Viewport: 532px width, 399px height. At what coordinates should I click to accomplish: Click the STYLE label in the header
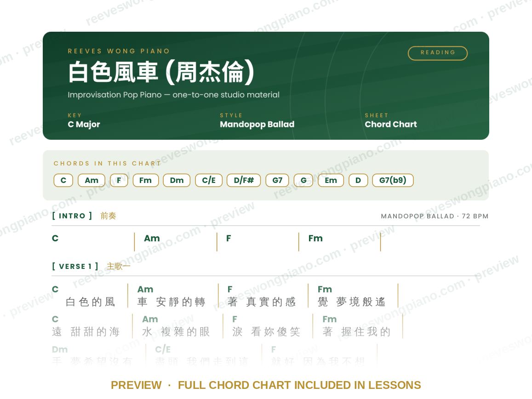pos(231,115)
